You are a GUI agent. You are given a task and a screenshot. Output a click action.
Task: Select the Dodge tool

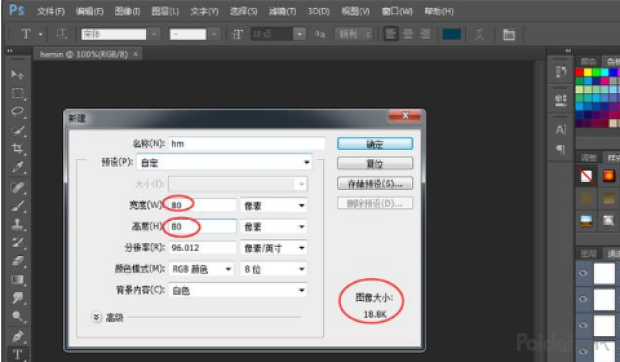pyautogui.click(x=17, y=316)
